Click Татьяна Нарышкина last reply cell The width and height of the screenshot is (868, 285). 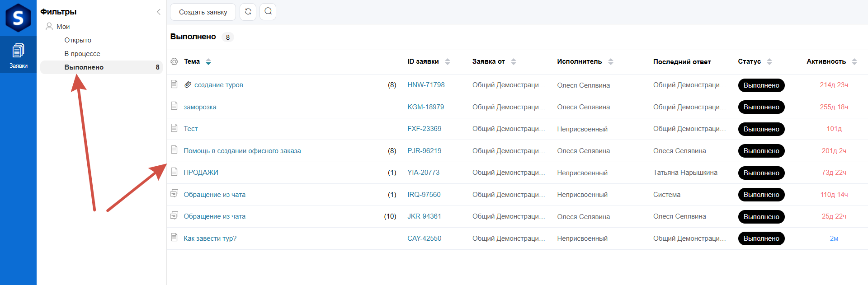(x=685, y=173)
